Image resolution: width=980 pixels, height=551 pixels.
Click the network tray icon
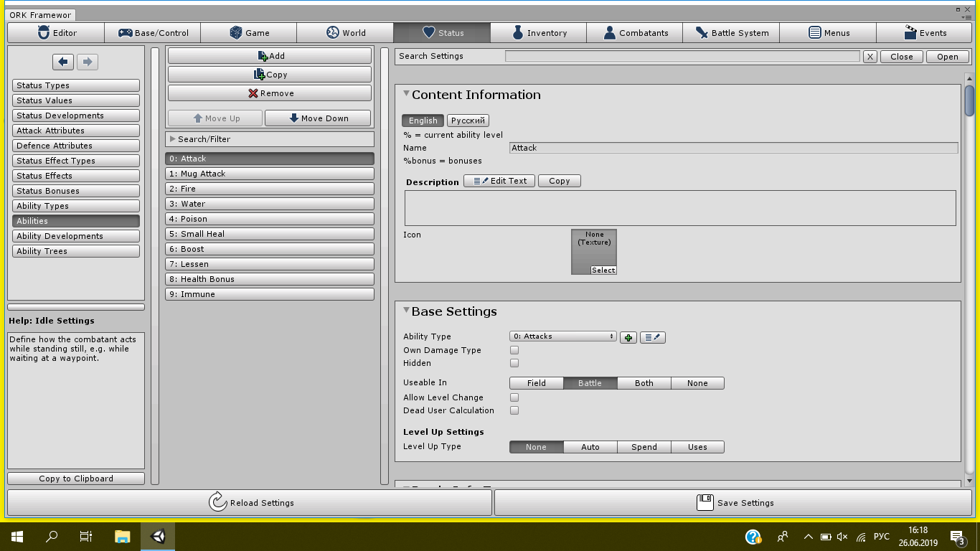861,537
